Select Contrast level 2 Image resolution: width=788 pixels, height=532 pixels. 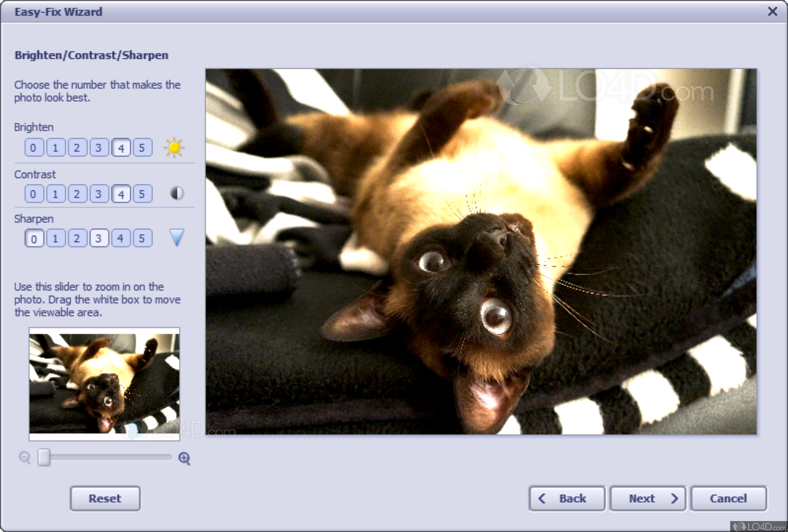click(x=77, y=193)
